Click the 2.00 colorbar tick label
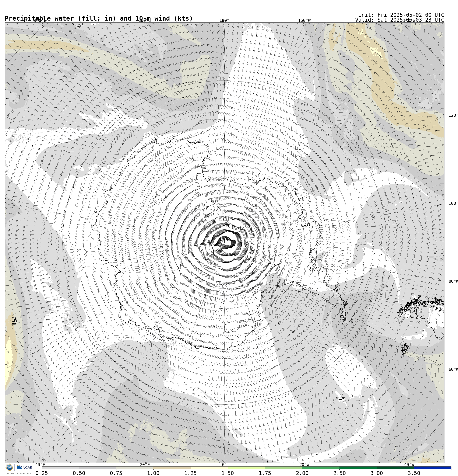458x476 pixels. tap(302, 473)
